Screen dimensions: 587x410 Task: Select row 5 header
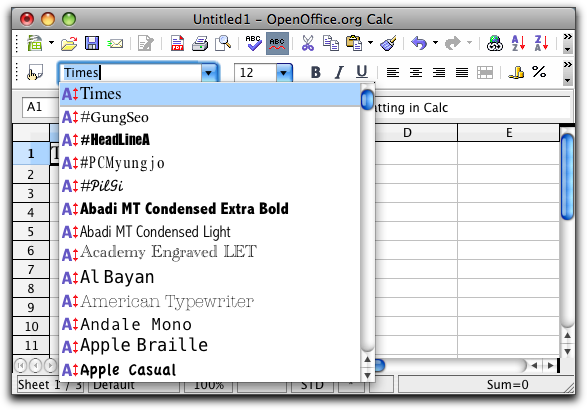(31, 231)
